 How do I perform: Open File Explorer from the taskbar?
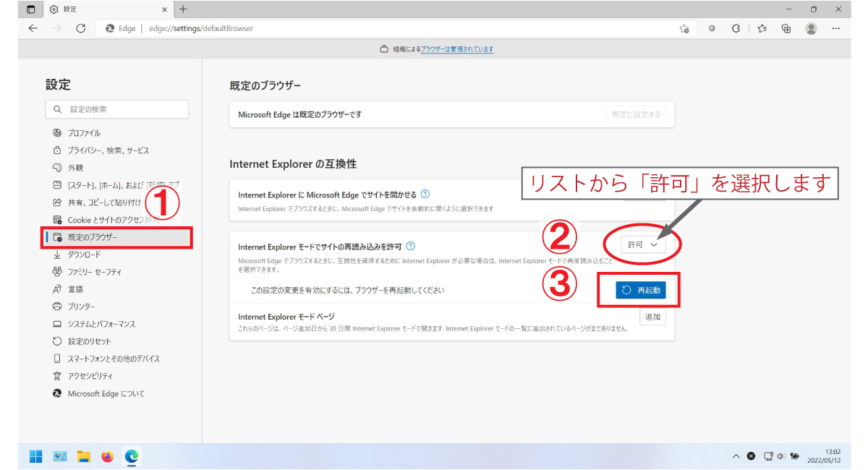tap(84, 456)
